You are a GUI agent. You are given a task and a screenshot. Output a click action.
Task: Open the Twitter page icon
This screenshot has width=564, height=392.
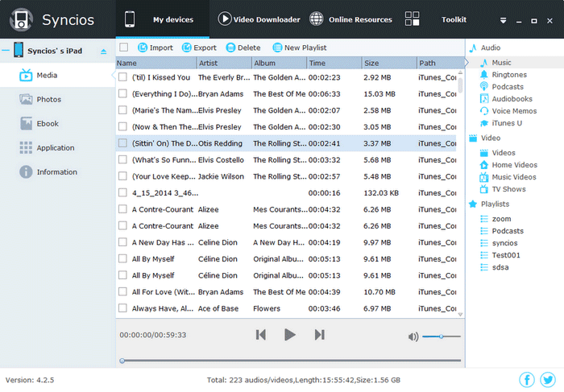pyautogui.click(x=548, y=379)
